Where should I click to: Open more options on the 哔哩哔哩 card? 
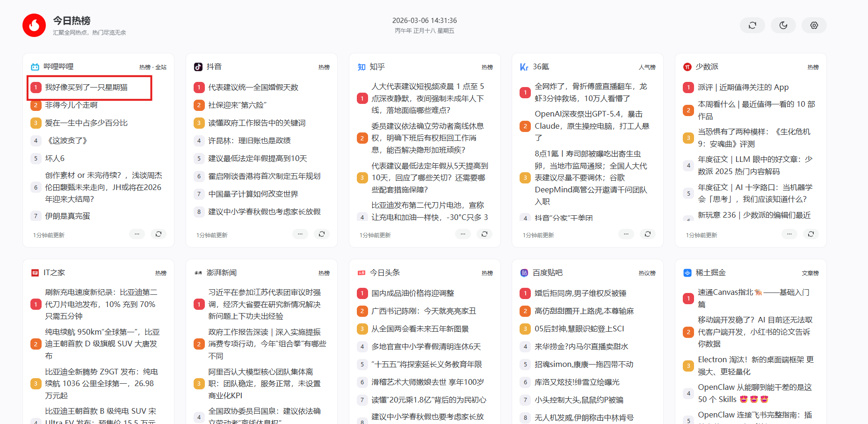click(x=137, y=234)
